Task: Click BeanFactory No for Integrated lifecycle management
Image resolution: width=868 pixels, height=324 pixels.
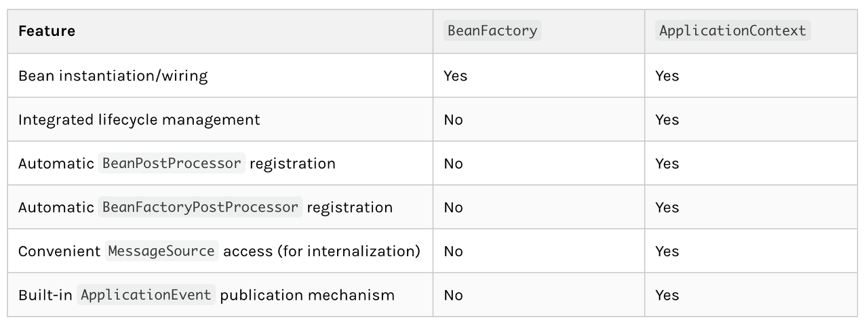Action: click(x=453, y=120)
